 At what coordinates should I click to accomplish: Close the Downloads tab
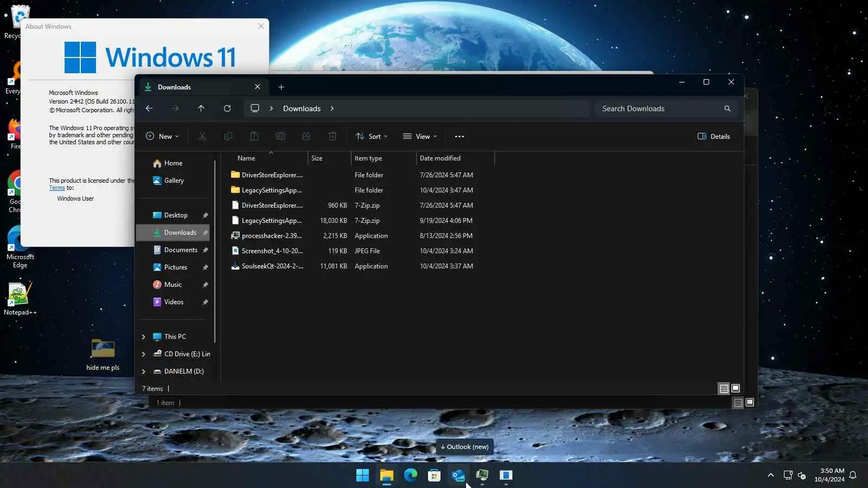tap(258, 87)
